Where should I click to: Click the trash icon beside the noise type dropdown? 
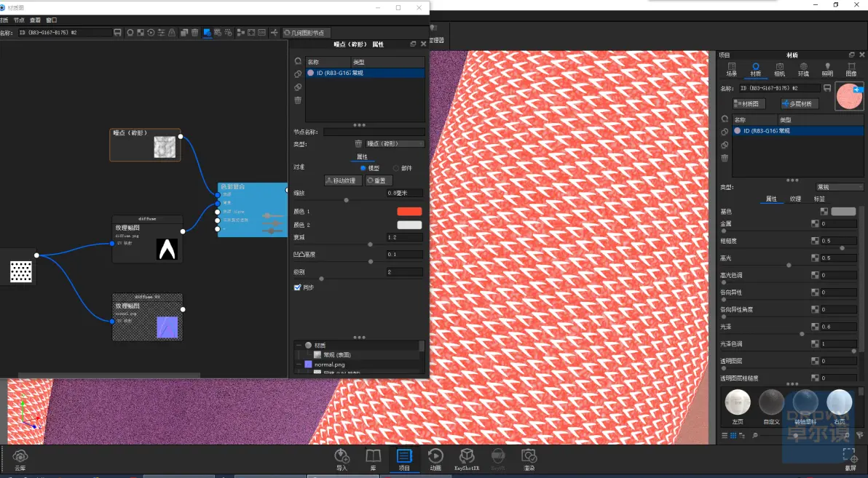(x=358, y=144)
